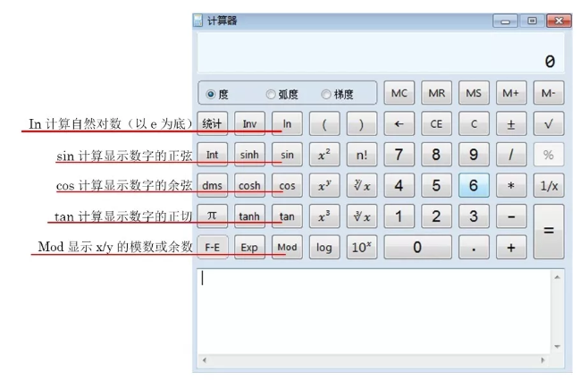This screenshot has width=588, height=389.
Task: Click the equals button
Action: (x=548, y=232)
